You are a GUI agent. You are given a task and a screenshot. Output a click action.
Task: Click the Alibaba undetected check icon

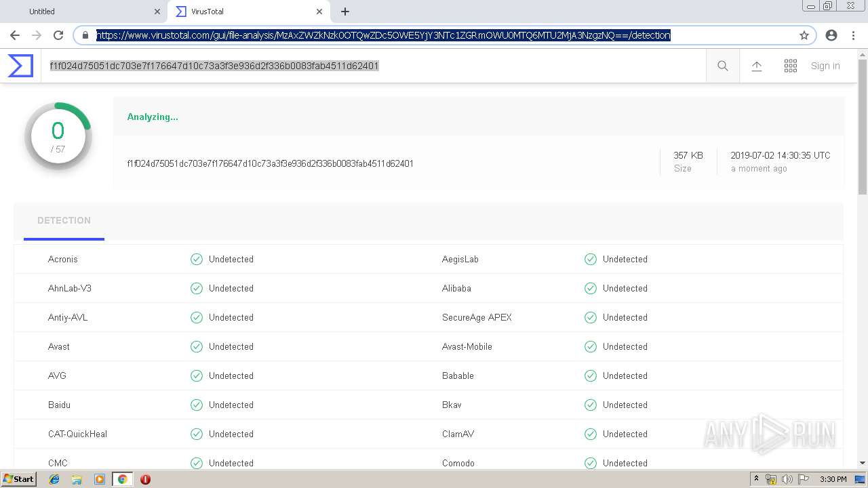[x=591, y=288]
